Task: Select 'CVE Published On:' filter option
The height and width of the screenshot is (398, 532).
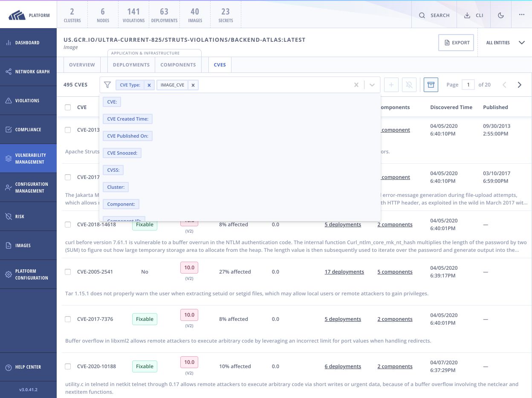Action: point(127,136)
